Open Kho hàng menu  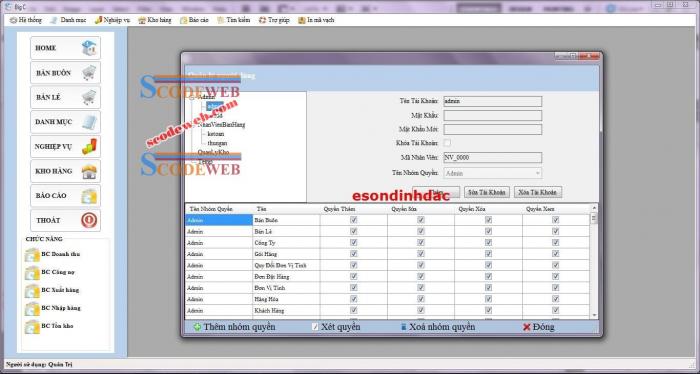pyautogui.click(x=154, y=20)
